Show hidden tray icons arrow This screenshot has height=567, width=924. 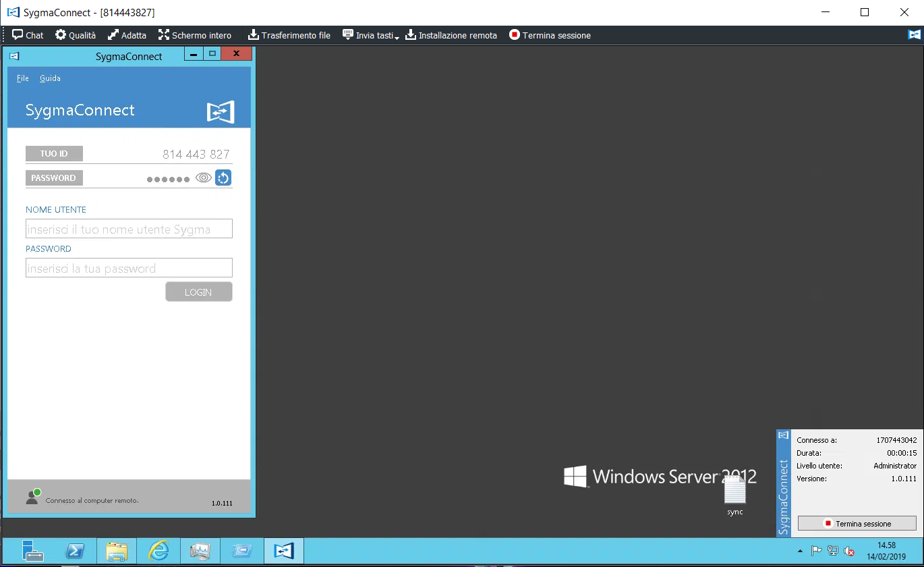coord(800,551)
